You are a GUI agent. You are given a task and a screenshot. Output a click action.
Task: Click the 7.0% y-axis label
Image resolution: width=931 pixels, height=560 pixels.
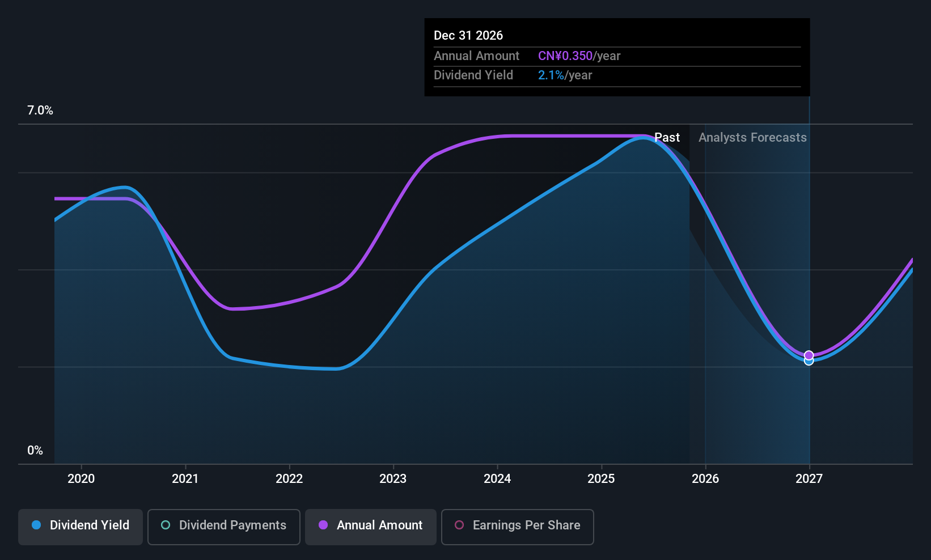40,111
